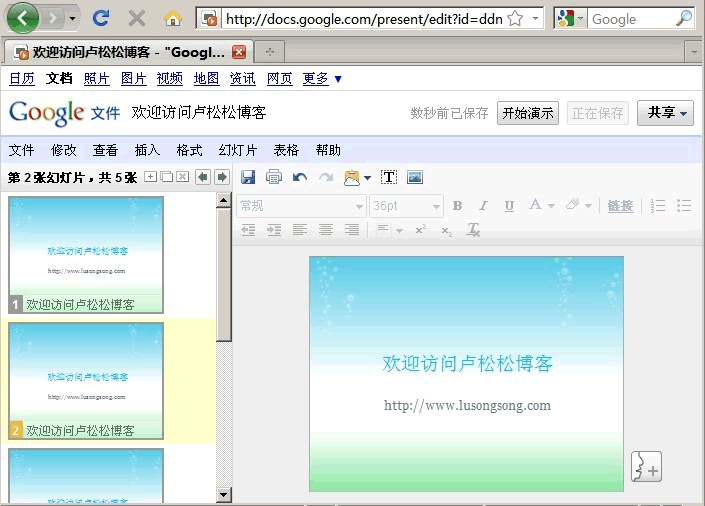705x506 pixels.
Task: Open the 地图 link in the top bar
Action: 206,78
